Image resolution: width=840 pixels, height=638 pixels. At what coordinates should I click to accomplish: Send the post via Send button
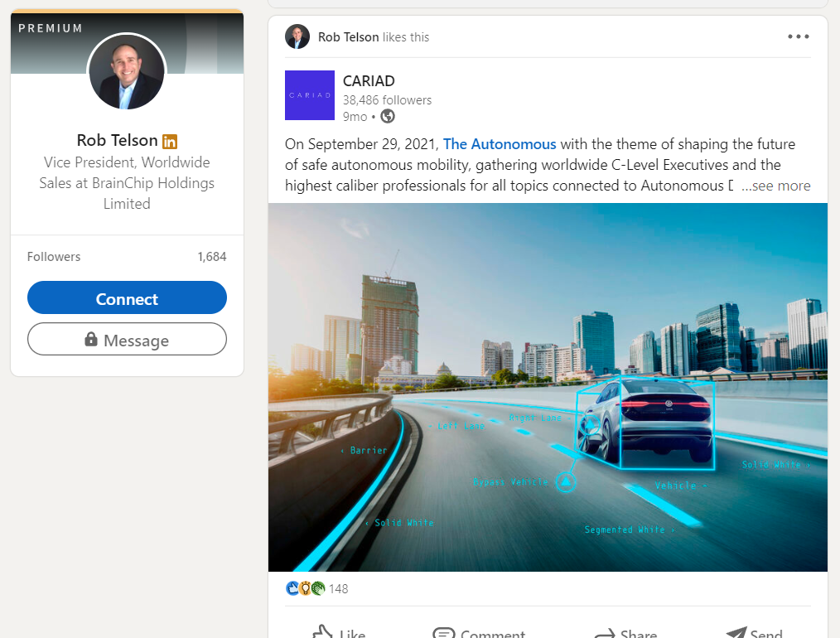[x=754, y=633]
